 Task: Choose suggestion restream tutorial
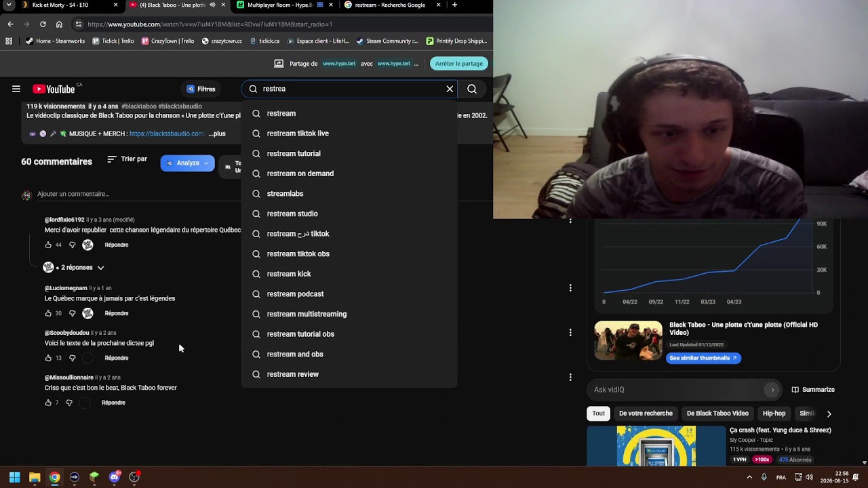(x=349, y=154)
